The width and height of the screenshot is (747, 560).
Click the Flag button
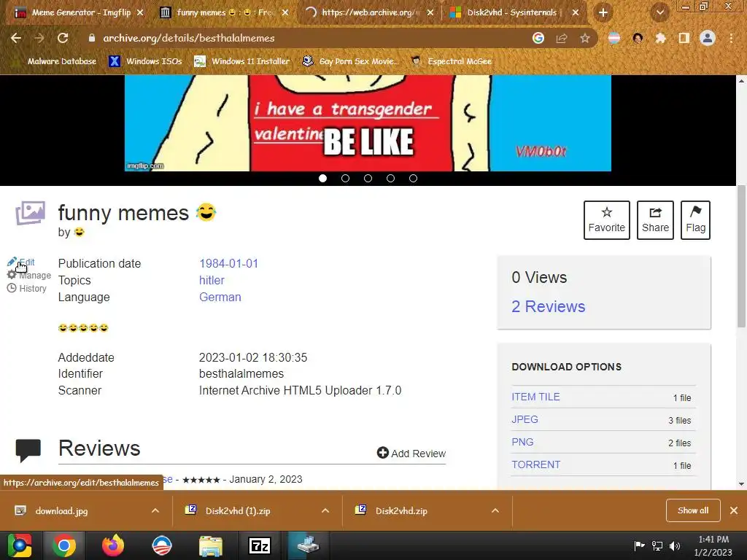coord(695,220)
